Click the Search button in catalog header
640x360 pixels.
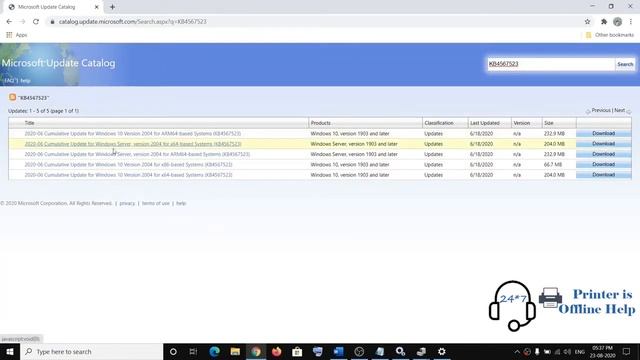625,64
